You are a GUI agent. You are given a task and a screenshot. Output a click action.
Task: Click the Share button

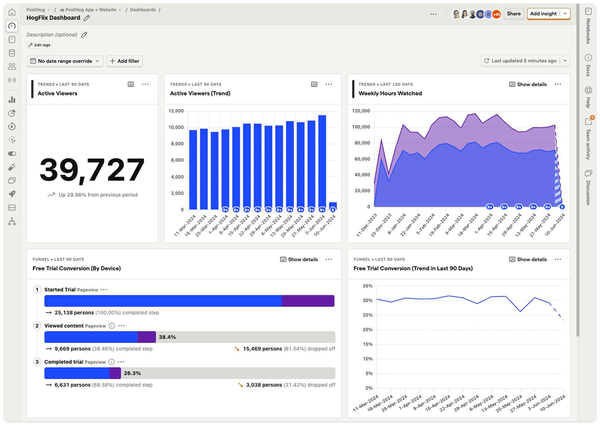pyautogui.click(x=514, y=14)
